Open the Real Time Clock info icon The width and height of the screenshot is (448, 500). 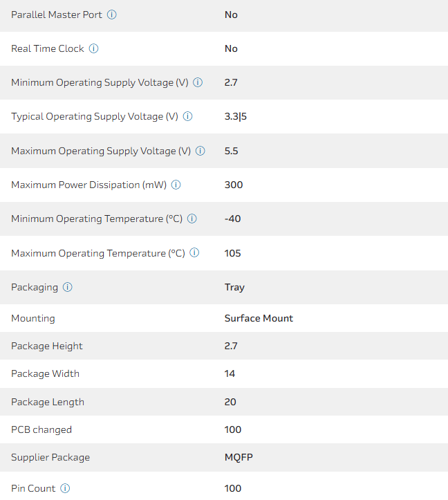[94, 48]
